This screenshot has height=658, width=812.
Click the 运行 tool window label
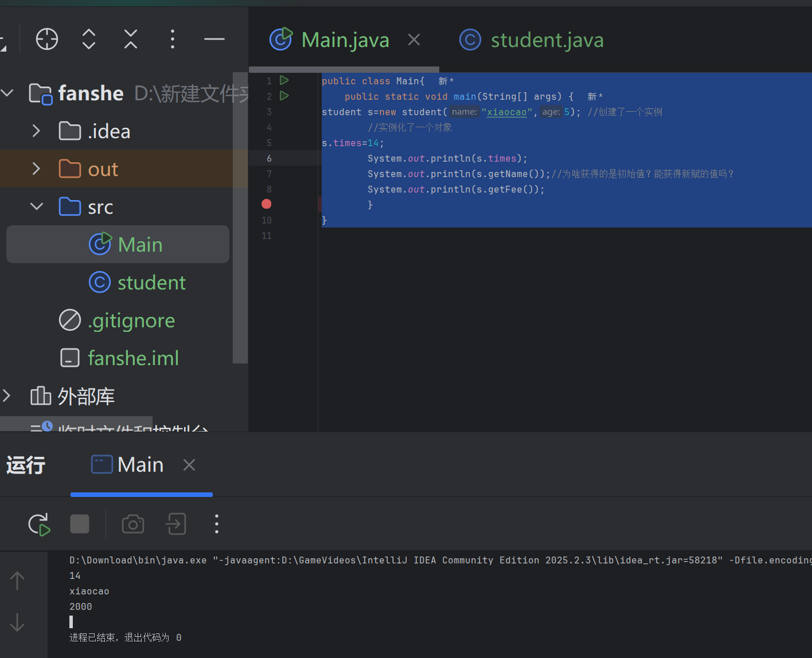26,465
